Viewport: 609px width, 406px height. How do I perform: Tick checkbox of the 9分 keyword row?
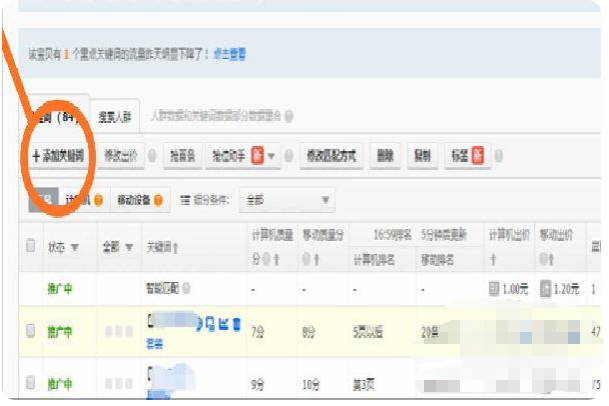pos(30,382)
